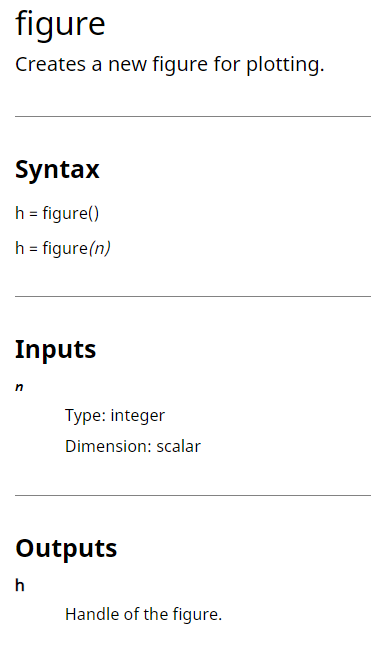The width and height of the screenshot is (371, 657).
Task: Click the syntax line "h = figure(n)"
Action: pyautogui.click(x=63, y=248)
